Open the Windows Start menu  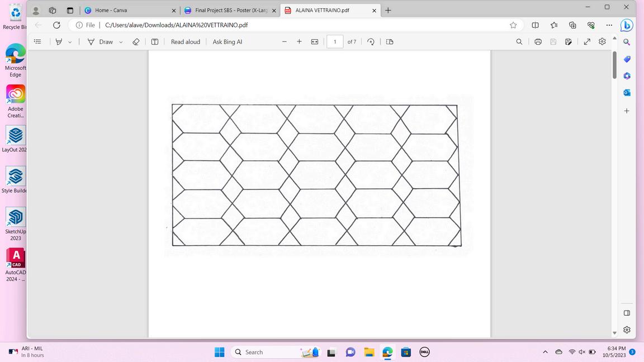[x=220, y=352]
